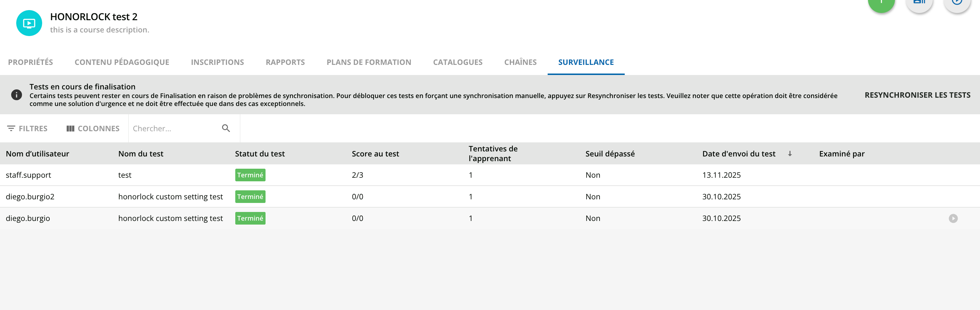Click Non threshold in diego.burgio row
Viewport: 980px width, 310px height.
point(593,218)
